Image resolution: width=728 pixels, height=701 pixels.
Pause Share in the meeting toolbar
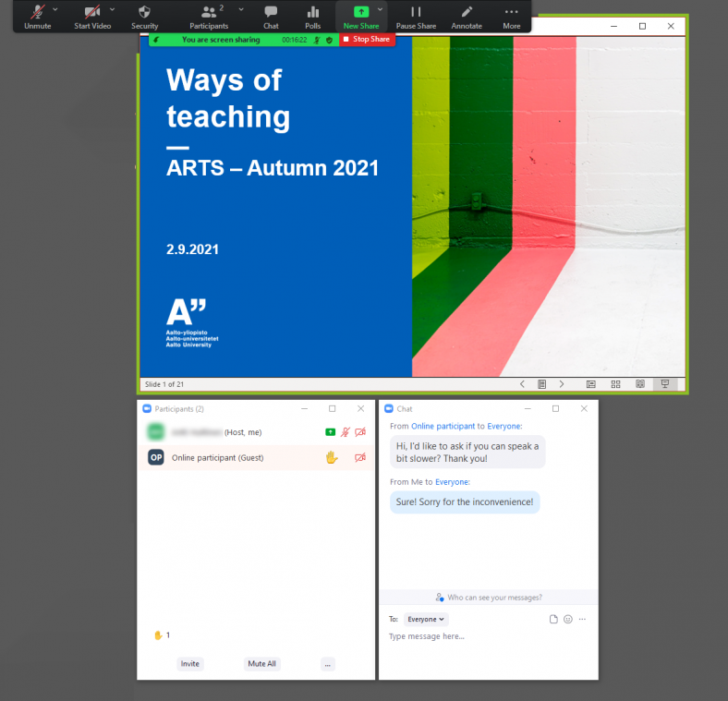416,16
